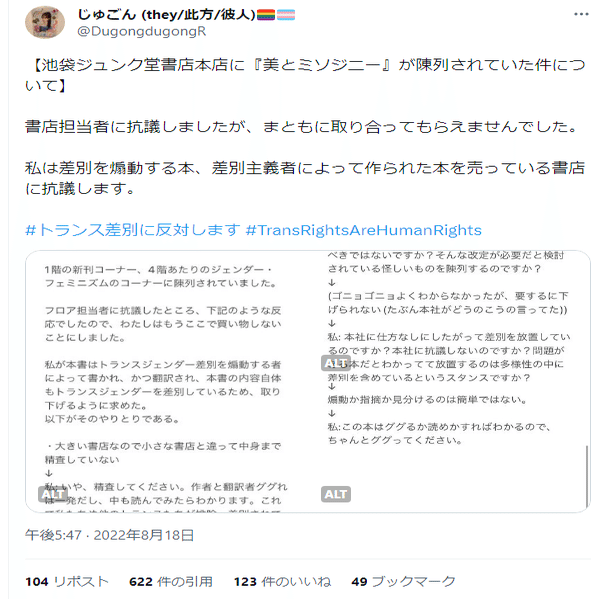The image size is (599, 599).
Task: Show ALT badge on upper right image
Action: pyautogui.click(x=335, y=363)
